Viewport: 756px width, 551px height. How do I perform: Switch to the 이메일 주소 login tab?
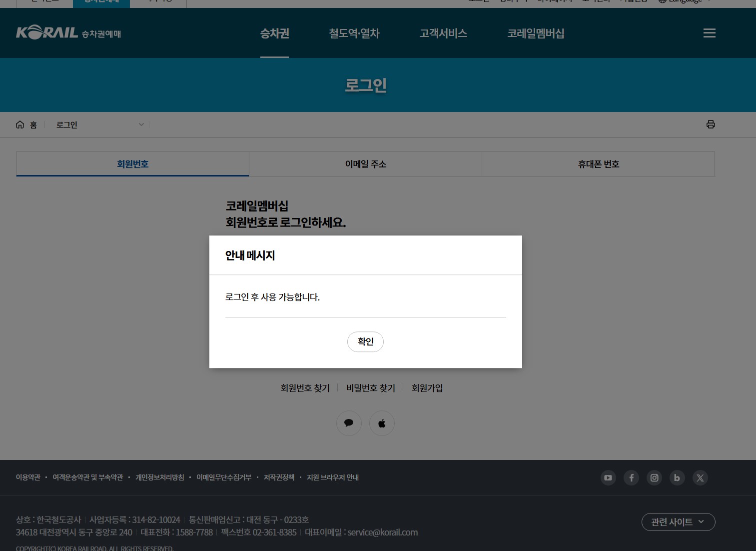[365, 164]
